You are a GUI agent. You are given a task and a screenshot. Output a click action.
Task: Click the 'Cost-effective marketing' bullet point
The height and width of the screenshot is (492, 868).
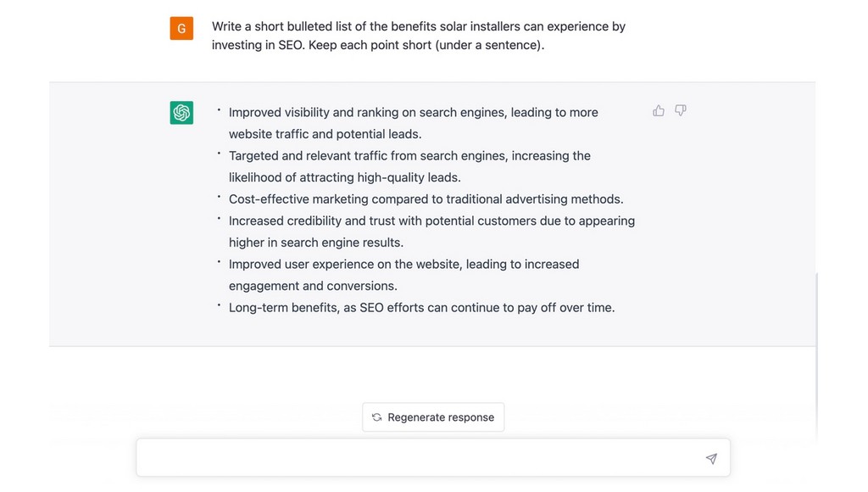426,198
